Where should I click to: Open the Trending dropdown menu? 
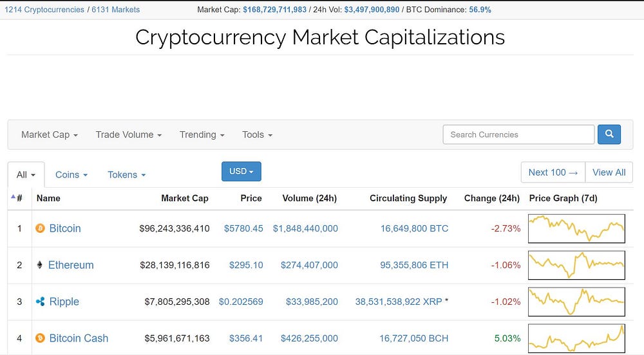click(202, 134)
